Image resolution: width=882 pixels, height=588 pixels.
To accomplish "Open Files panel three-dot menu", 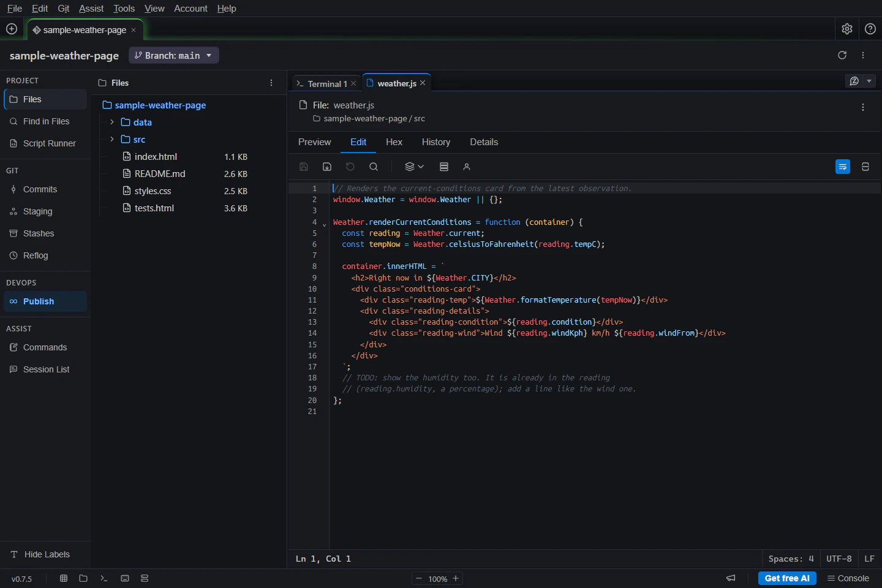I will click(271, 83).
